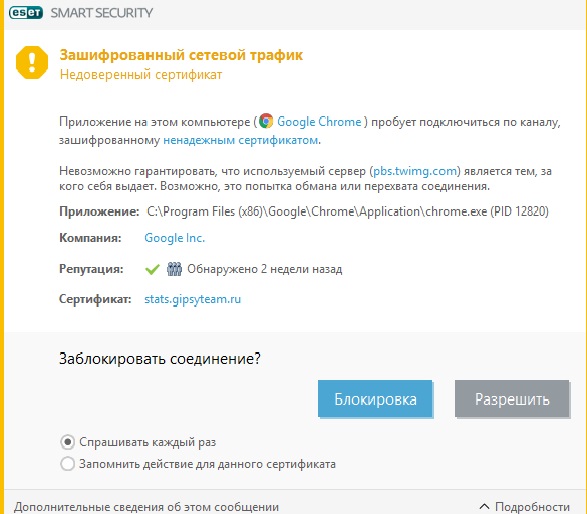This screenshot has height=514, width=587.
Task: Click the Блокировка button
Action: pyautogui.click(x=375, y=399)
